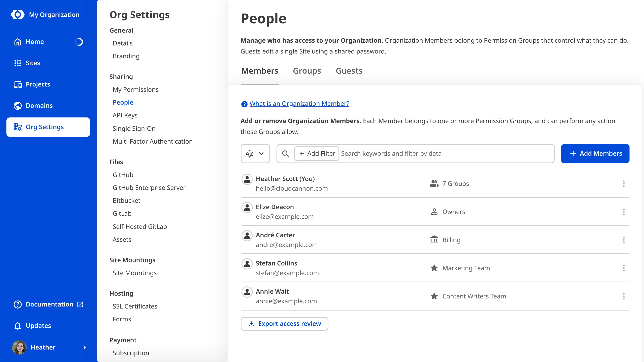Open Single Sign-On settings
The height and width of the screenshot is (362, 644).
coord(134,129)
